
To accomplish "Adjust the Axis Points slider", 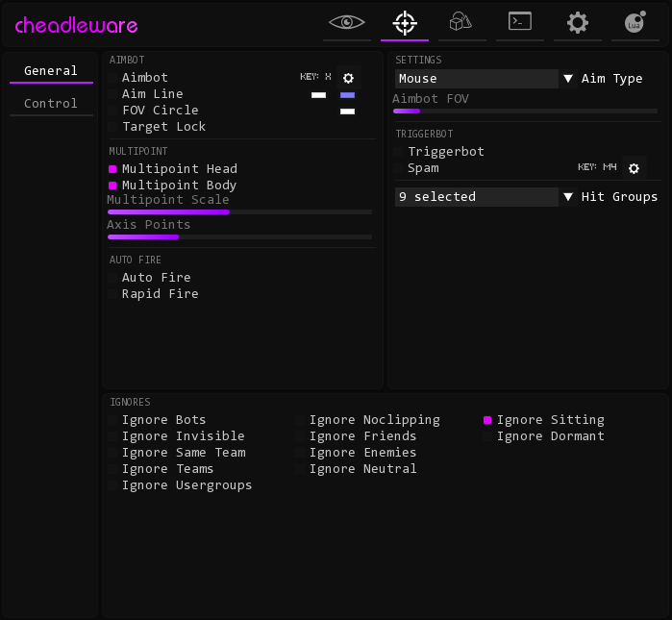I will pos(239,236).
